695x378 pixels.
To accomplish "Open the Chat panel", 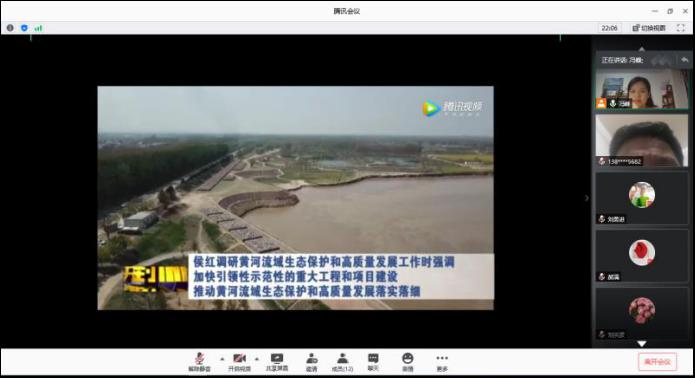I will (373, 362).
